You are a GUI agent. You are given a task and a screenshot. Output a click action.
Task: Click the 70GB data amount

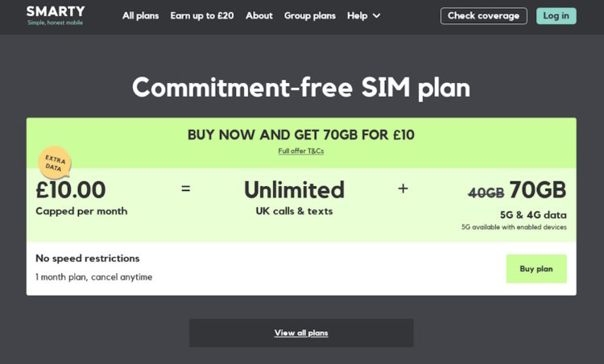click(537, 191)
